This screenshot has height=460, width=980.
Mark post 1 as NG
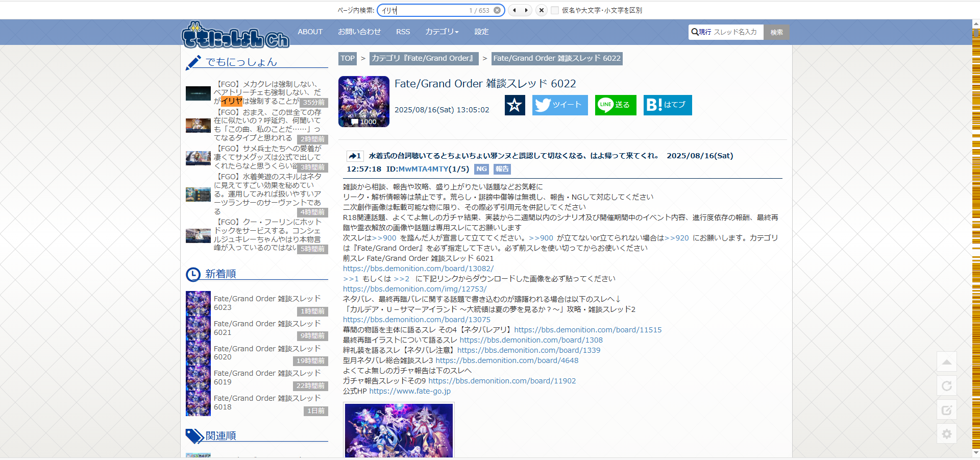click(481, 169)
